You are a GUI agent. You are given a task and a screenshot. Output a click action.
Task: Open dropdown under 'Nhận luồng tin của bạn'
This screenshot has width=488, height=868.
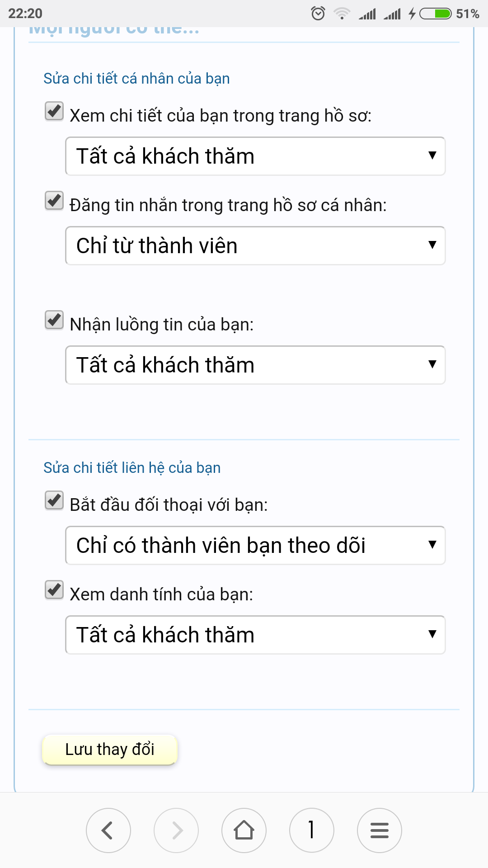255,365
